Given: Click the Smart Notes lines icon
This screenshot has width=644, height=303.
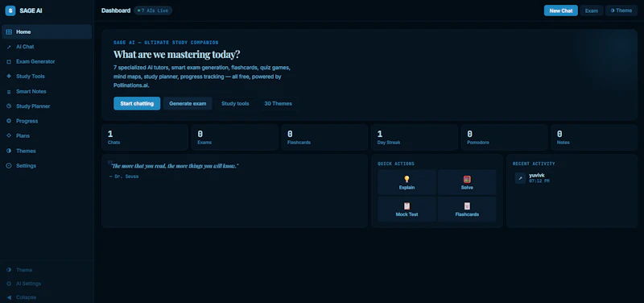Looking at the screenshot, I should click(x=9, y=92).
